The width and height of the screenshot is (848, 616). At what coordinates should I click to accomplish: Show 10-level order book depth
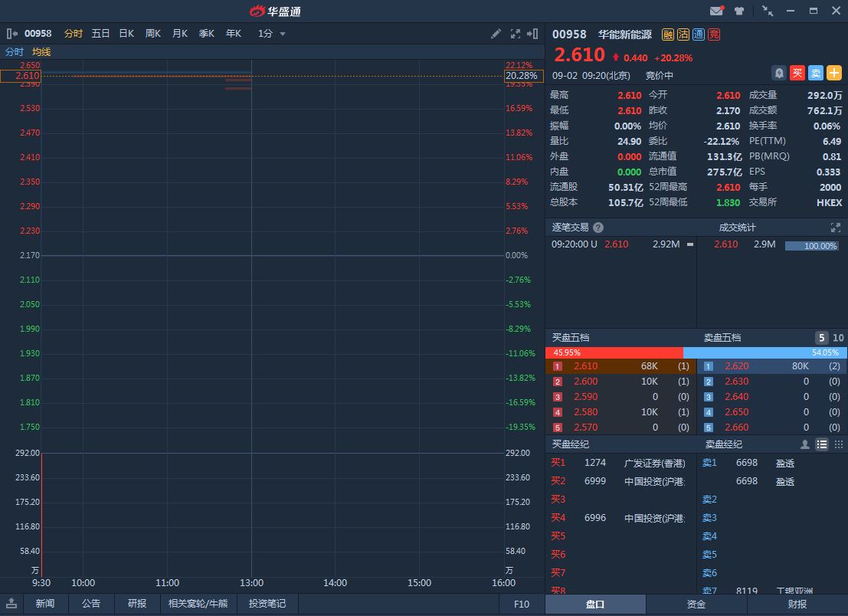click(x=838, y=338)
